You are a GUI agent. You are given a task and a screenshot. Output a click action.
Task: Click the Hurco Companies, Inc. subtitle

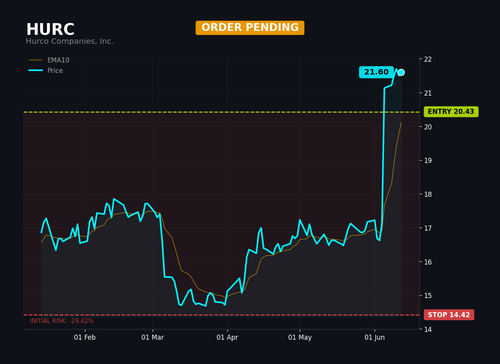pyautogui.click(x=69, y=41)
